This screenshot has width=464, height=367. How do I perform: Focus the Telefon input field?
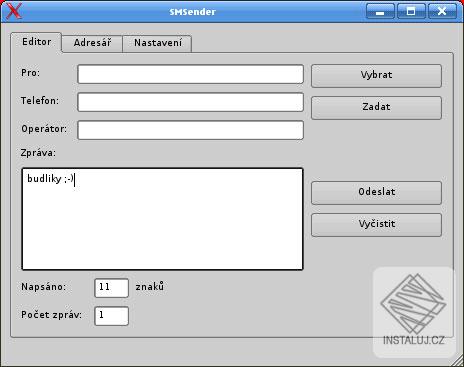190,102
